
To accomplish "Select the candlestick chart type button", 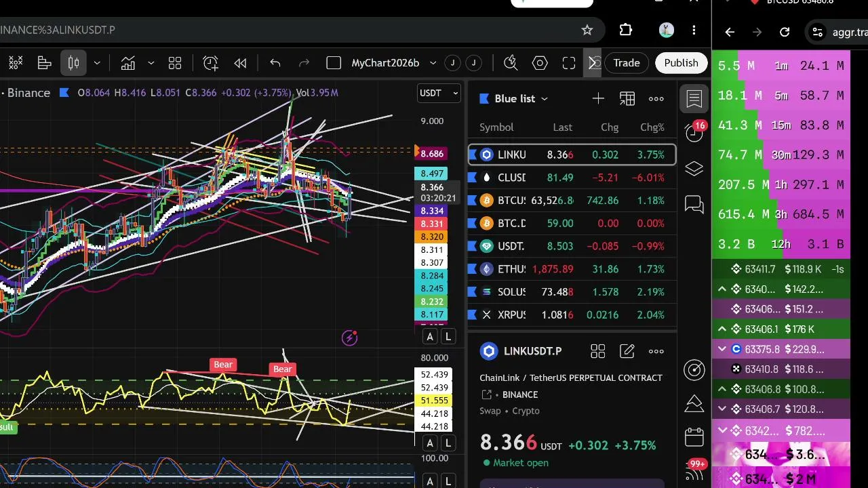I will click(x=74, y=63).
